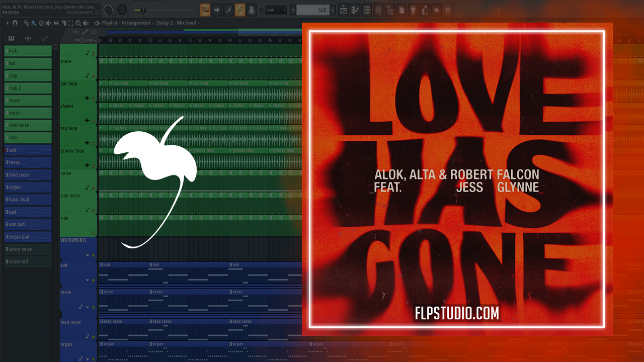Select the Paint brush tool in the playlist
Screen dimensions: 644x362
pyautogui.click(x=33, y=23)
